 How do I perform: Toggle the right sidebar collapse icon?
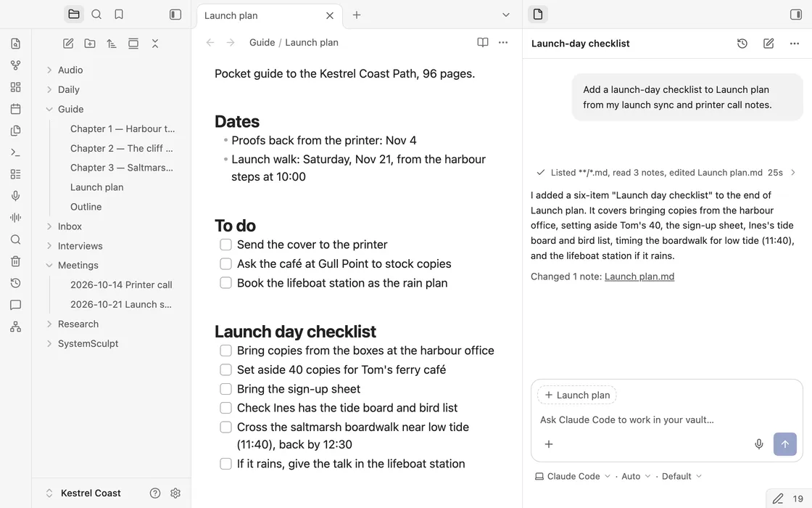pos(796,15)
